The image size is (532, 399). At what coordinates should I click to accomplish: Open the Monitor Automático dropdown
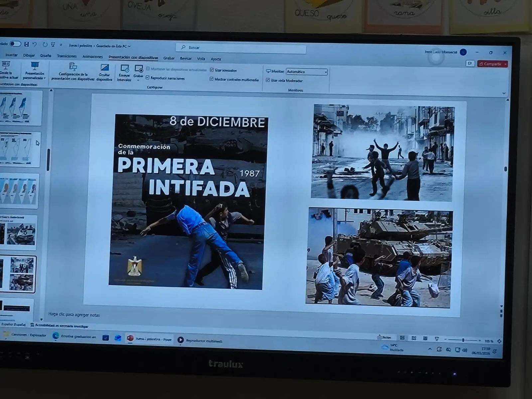point(307,72)
